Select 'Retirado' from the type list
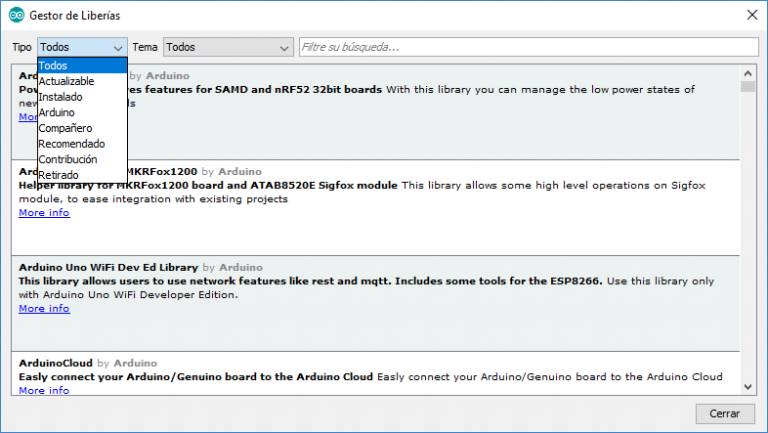This screenshot has height=433, width=768. (59, 175)
